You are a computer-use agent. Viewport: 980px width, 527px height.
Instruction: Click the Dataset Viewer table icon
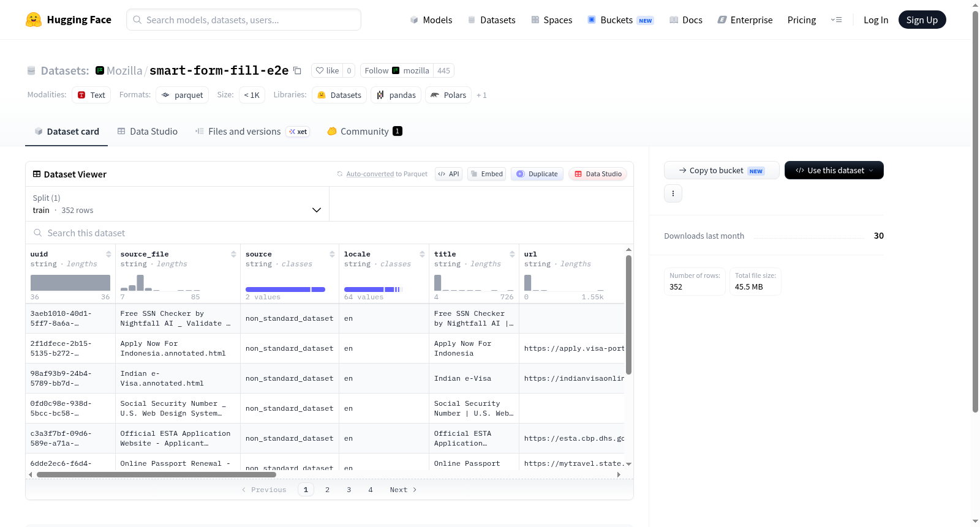coord(37,174)
